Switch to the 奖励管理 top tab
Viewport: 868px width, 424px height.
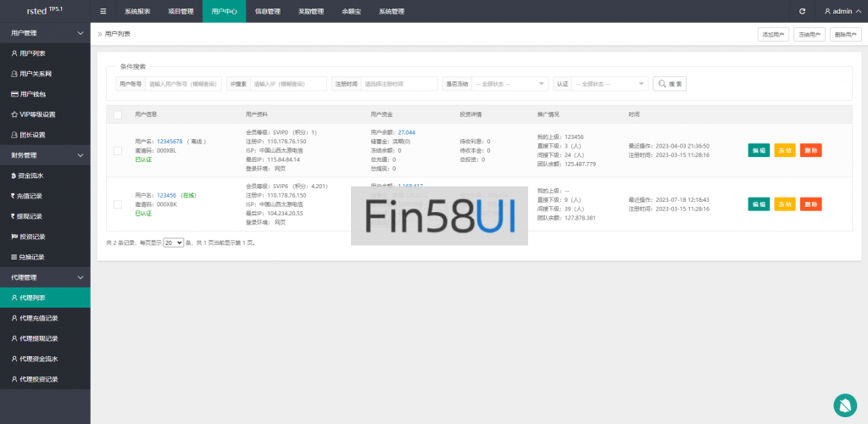point(311,11)
